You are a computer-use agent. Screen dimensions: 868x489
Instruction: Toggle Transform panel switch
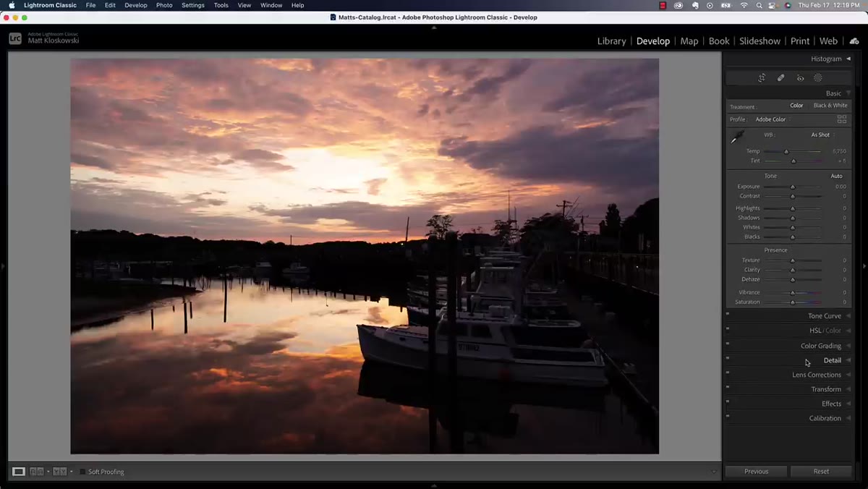pos(728,388)
